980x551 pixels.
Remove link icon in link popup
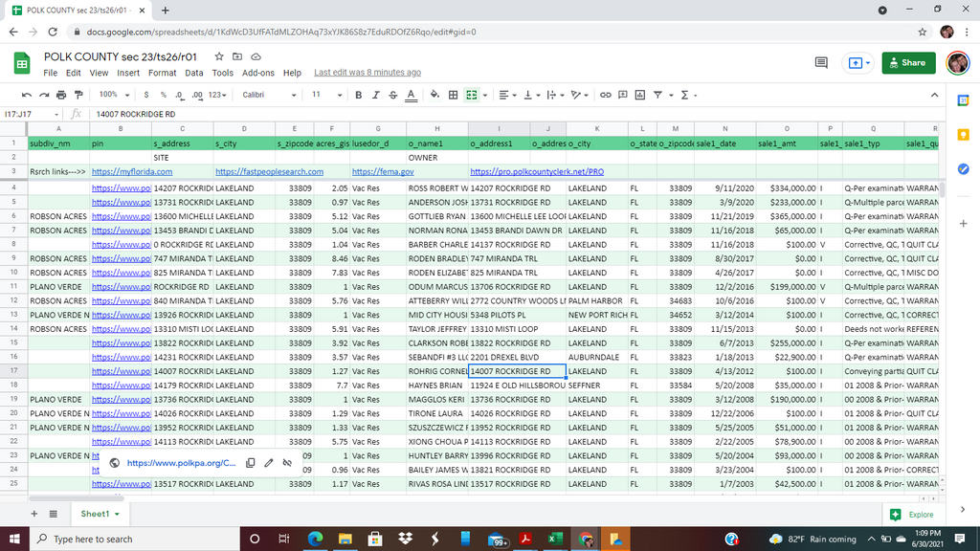click(287, 463)
